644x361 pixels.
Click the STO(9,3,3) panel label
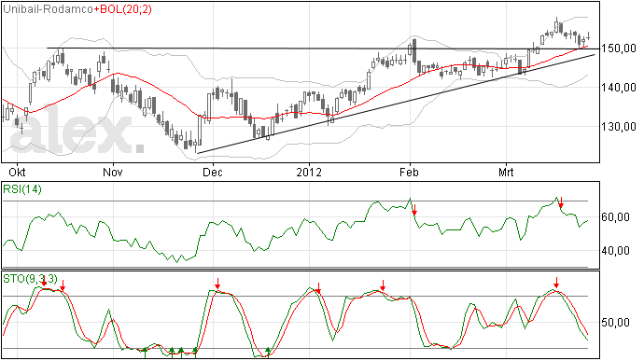[x=31, y=279]
